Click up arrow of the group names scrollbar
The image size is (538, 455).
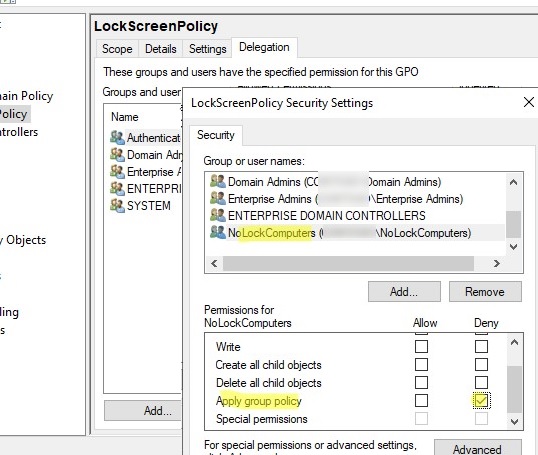click(513, 182)
